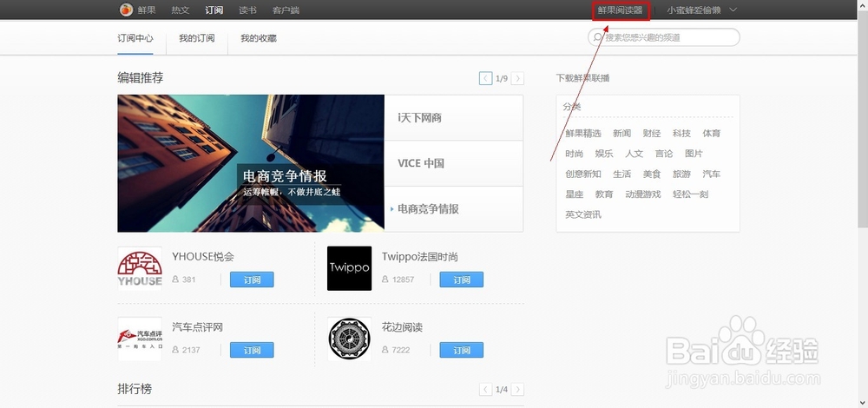Open 花边阅读 channel title
Screen dimensions: 868x408
coord(403,327)
